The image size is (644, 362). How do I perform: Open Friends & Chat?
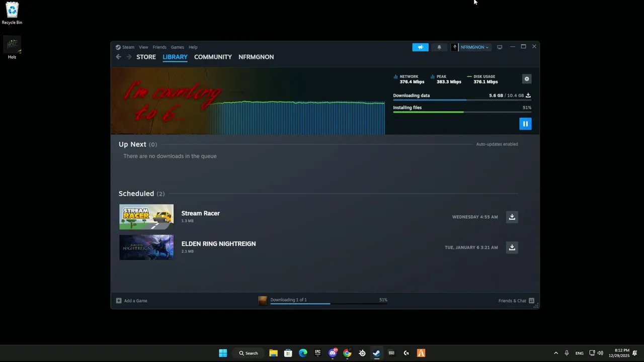[516, 301]
